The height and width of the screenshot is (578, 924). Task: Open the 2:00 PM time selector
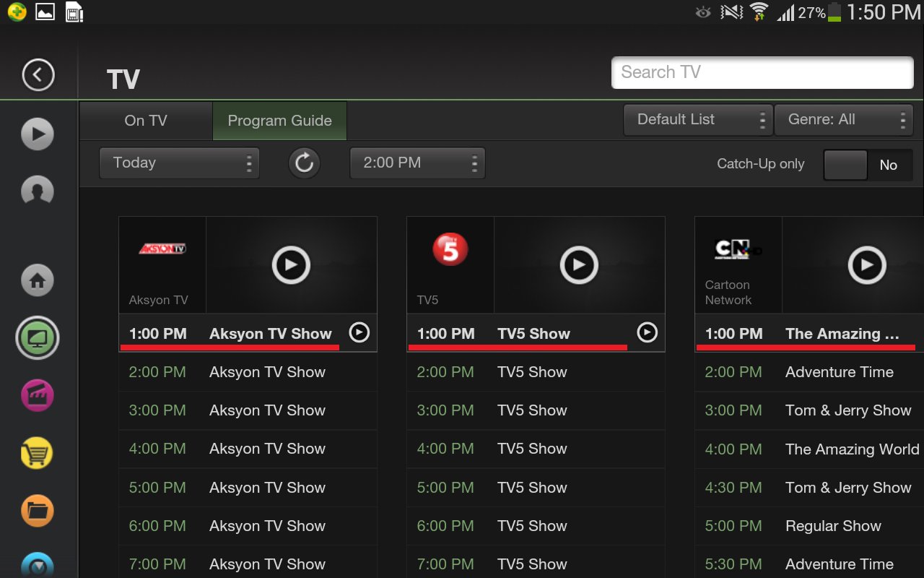point(417,163)
